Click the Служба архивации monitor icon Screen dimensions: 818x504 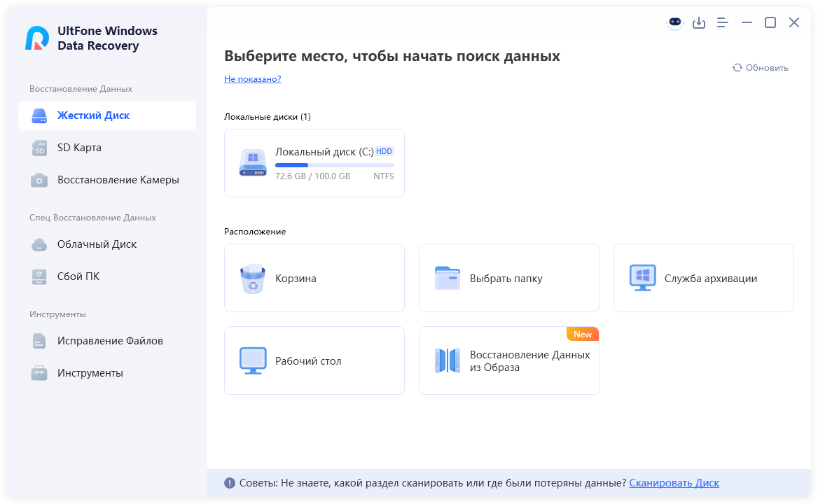coord(642,279)
